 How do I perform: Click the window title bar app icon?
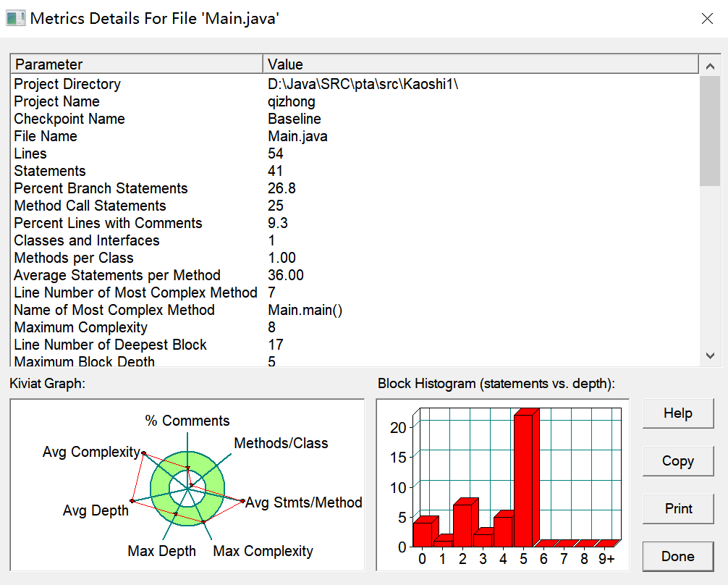pos(15,19)
